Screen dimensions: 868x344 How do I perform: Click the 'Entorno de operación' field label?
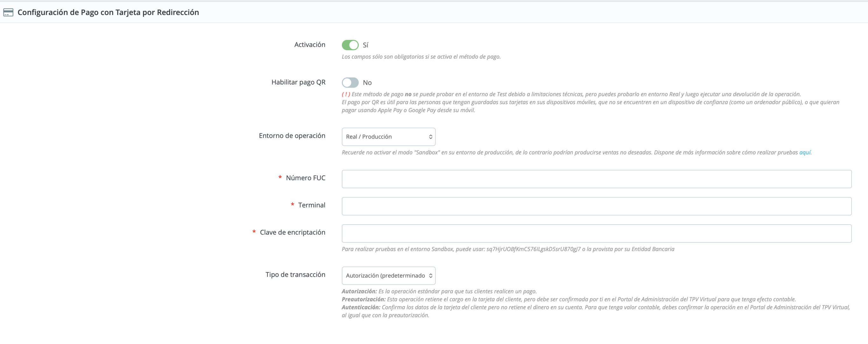click(292, 136)
